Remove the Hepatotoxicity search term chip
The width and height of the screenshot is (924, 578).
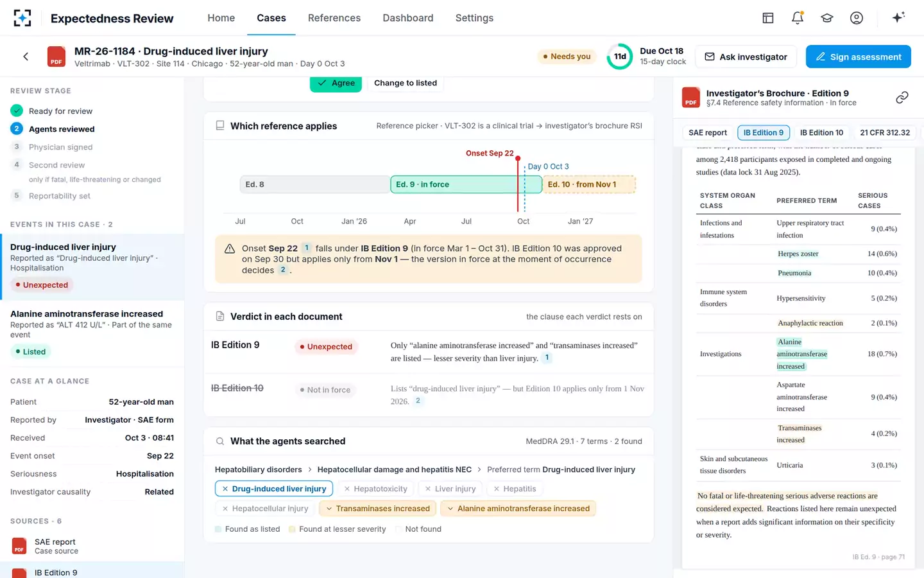[x=347, y=489]
